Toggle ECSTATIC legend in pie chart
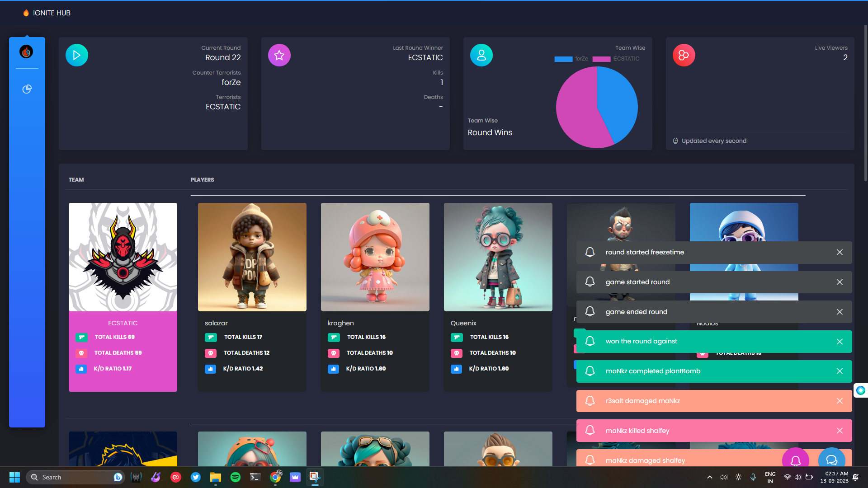The image size is (868, 488). (x=616, y=59)
